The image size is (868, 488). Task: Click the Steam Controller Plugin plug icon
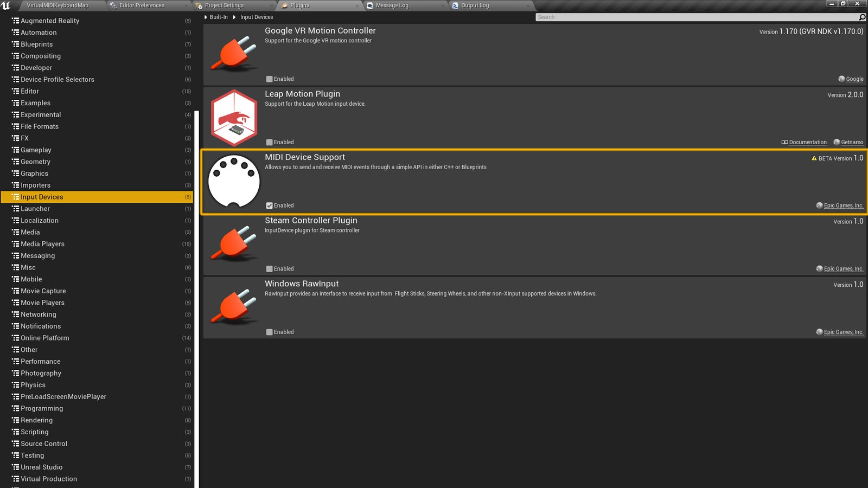coord(234,243)
